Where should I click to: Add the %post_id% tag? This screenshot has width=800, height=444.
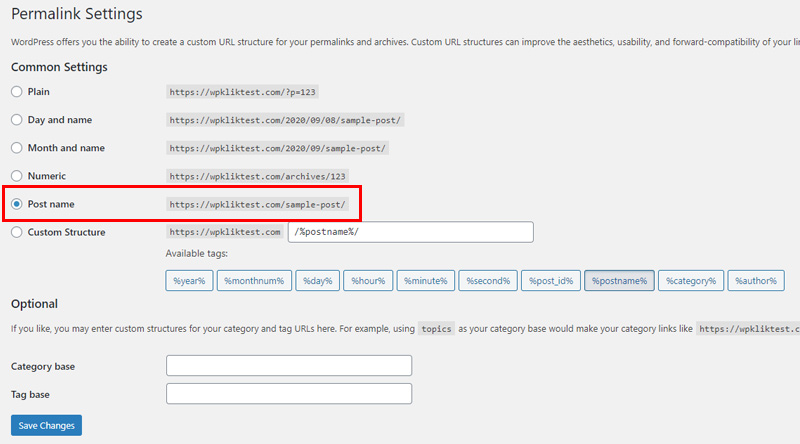click(551, 281)
